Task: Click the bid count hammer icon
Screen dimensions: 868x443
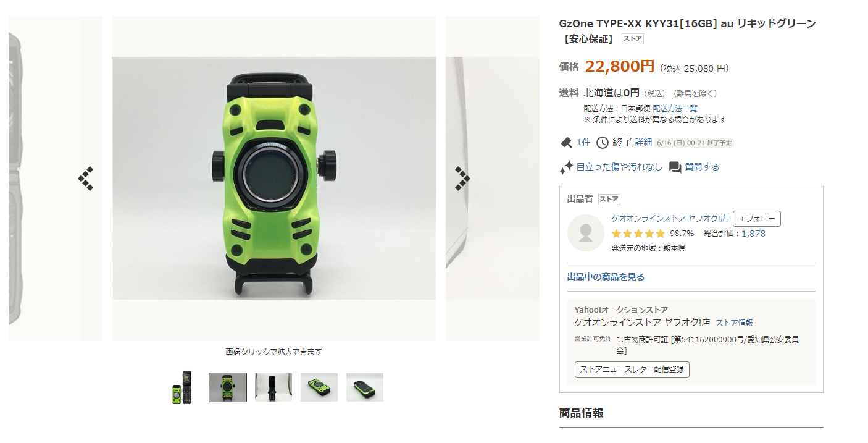Action: pos(566,143)
